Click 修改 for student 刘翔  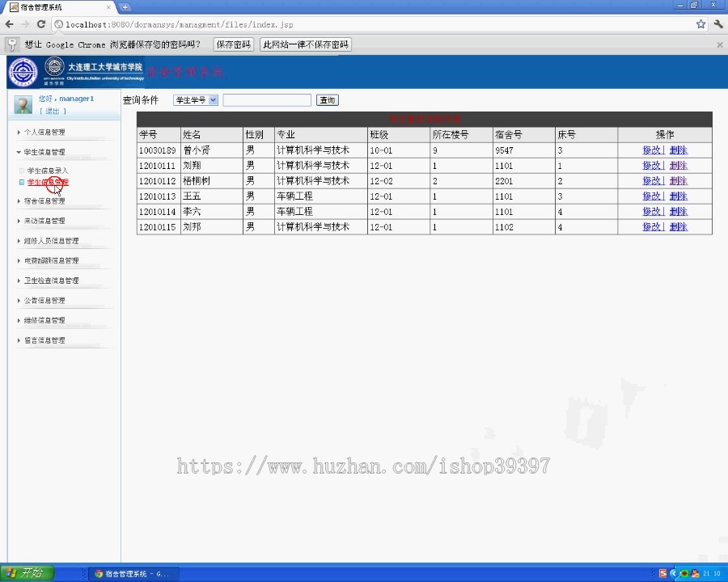(x=652, y=166)
